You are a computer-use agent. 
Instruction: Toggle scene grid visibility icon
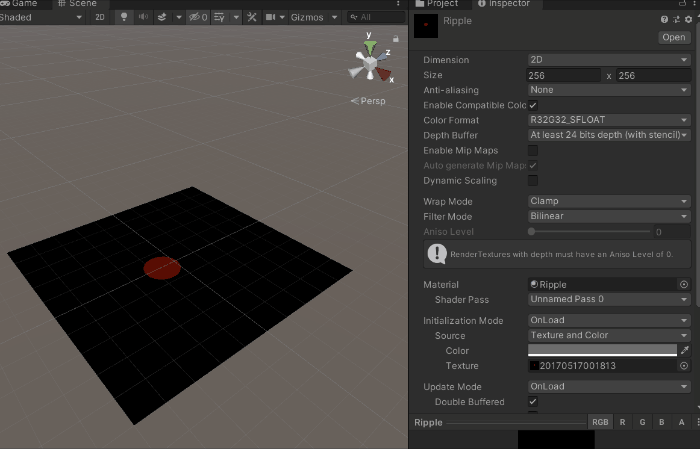(219, 17)
